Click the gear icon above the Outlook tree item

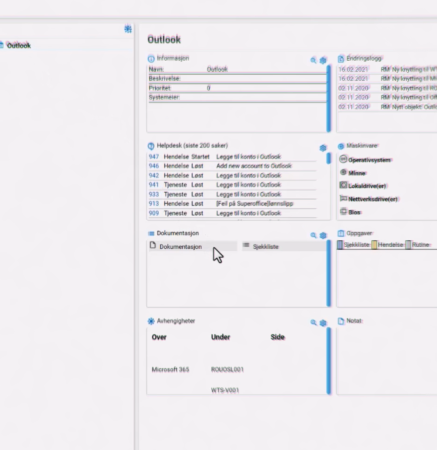[128, 29]
